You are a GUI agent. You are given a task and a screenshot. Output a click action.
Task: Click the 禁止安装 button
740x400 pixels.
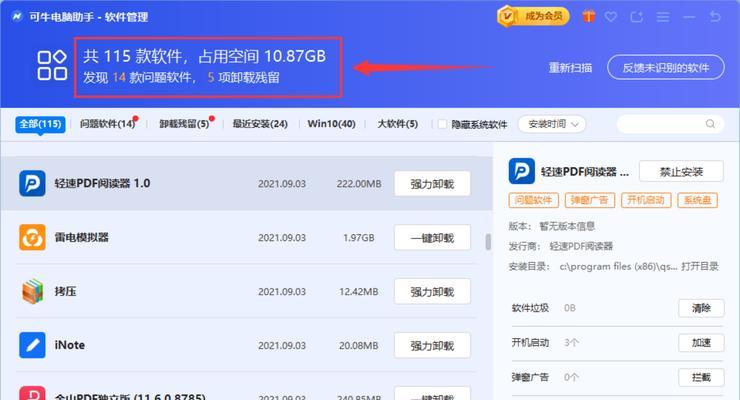[681, 171]
